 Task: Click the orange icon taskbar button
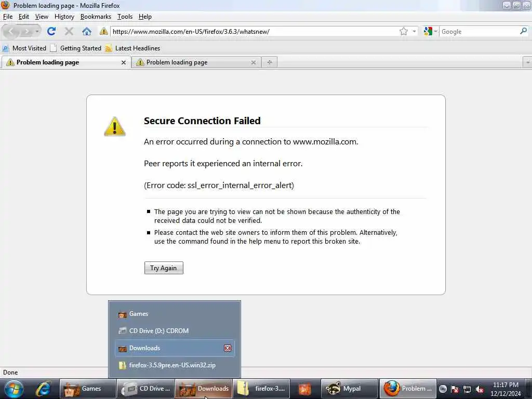tap(304, 389)
